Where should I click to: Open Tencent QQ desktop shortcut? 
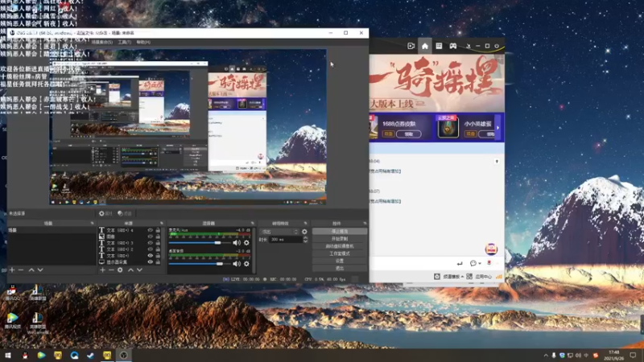pos(12,293)
